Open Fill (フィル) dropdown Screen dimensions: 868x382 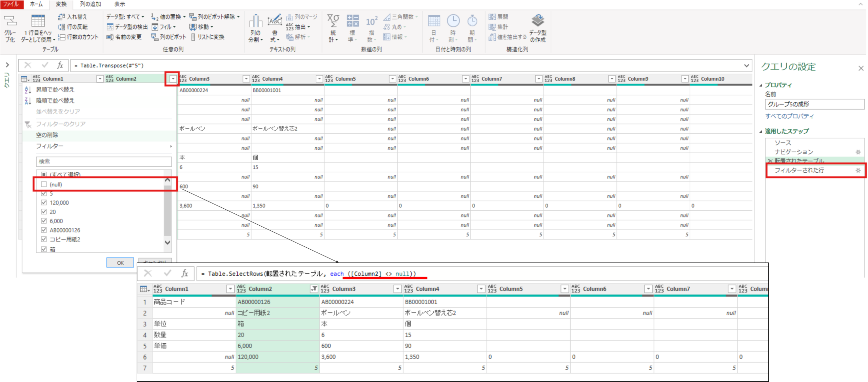pos(164,27)
